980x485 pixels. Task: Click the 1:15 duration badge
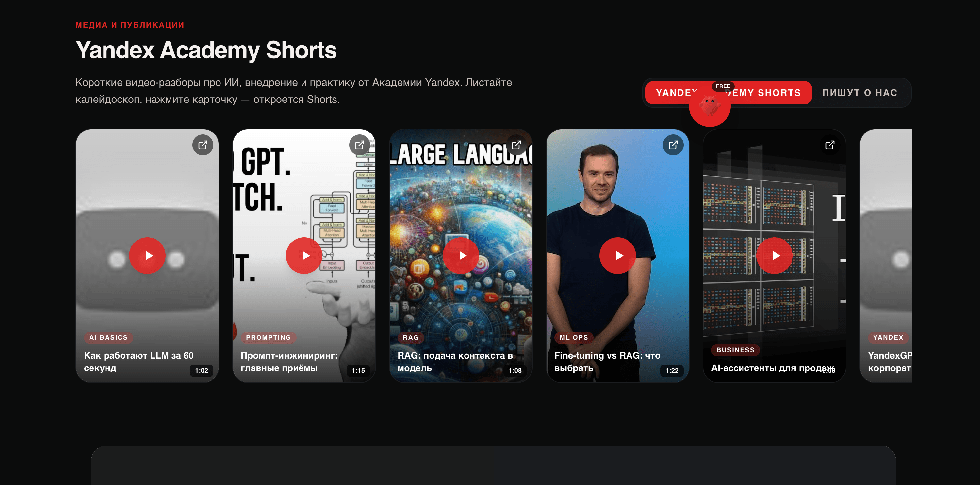(x=358, y=370)
